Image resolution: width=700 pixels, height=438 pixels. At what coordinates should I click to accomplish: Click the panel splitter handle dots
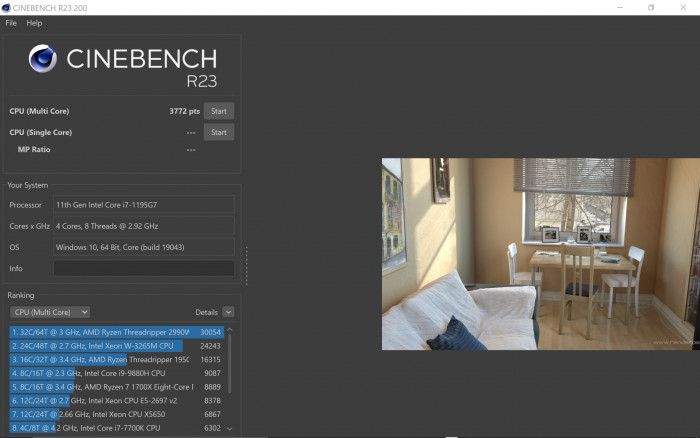tap(247, 266)
